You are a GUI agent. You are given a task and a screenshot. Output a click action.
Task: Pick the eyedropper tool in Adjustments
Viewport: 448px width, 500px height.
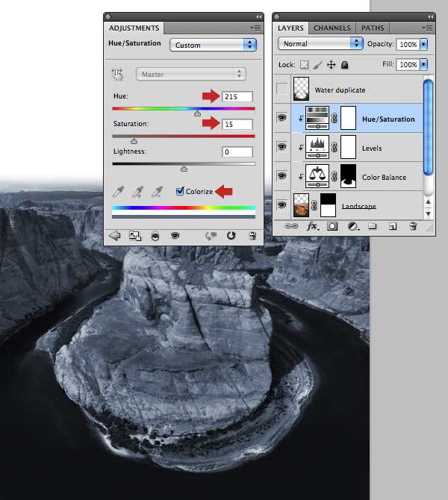(118, 192)
